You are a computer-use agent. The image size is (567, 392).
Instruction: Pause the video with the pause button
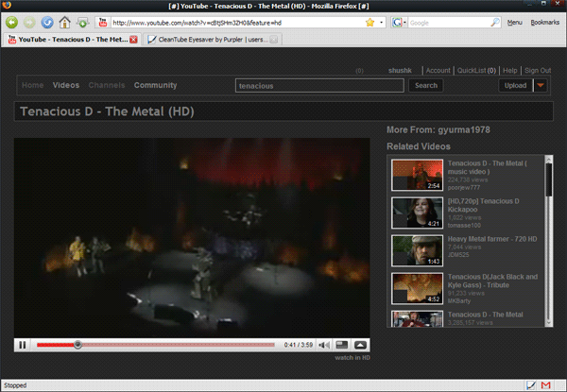pyautogui.click(x=23, y=345)
